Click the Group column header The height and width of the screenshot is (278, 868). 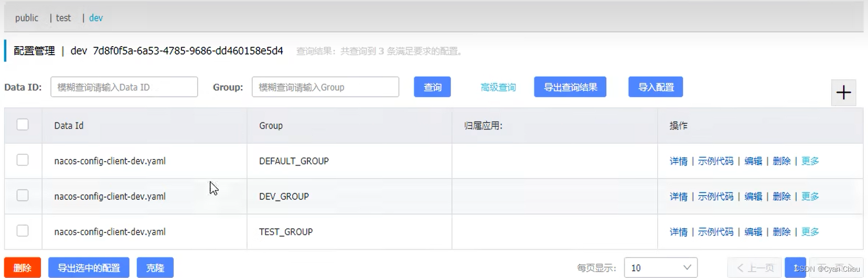(271, 125)
